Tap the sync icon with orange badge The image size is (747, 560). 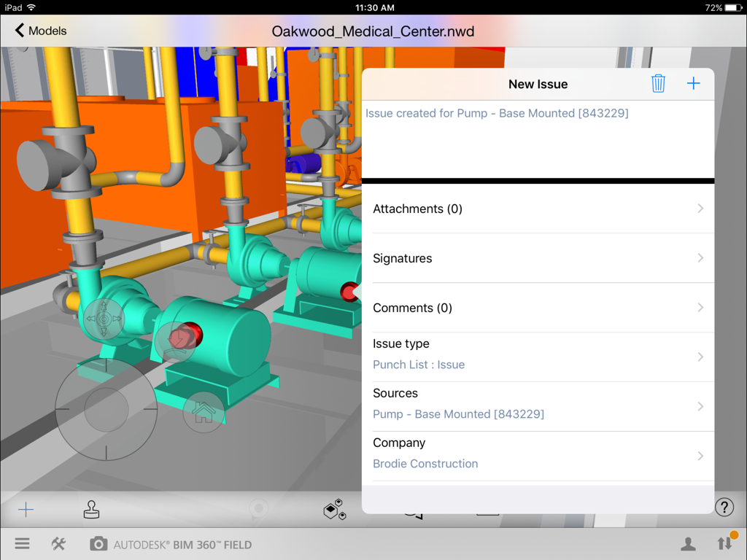(x=724, y=543)
